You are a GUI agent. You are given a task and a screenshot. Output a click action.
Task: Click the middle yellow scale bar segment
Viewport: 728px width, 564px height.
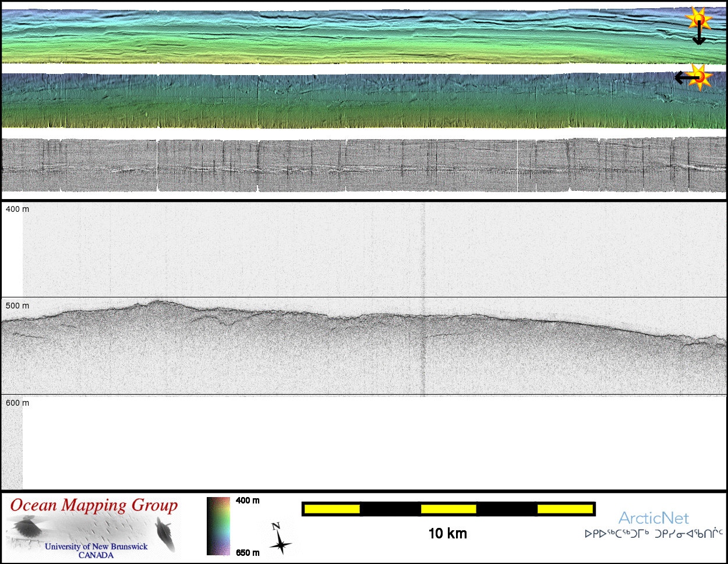(x=448, y=509)
